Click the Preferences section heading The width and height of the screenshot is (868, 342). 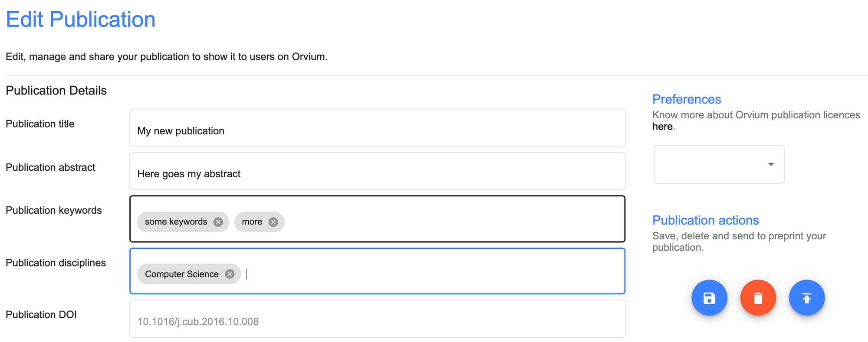687,99
